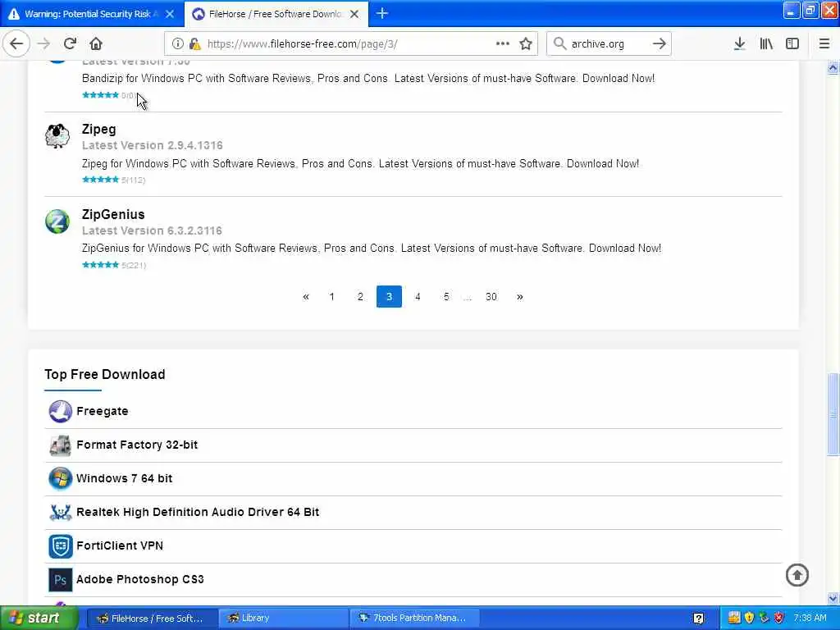Open the Library bookmarks icon
Image resolution: width=840 pixels, height=630 pixels.
(x=766, y=43)
